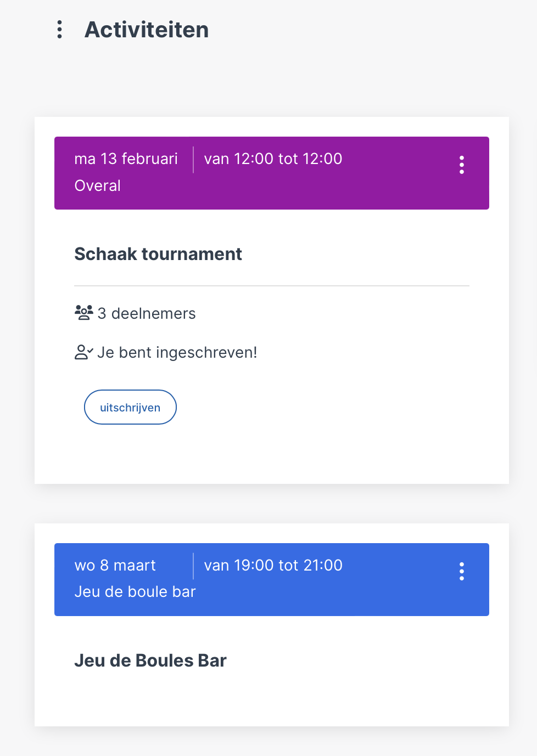Open the Schaak tournament title
The image size is (537, 756).
pyautogui.click(x=158, y=254)
